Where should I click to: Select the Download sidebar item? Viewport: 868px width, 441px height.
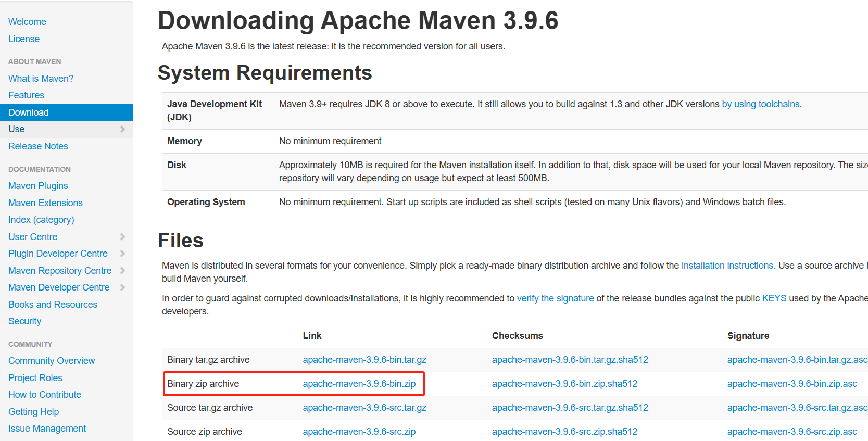pyautogui.click(x=66, y=112)
